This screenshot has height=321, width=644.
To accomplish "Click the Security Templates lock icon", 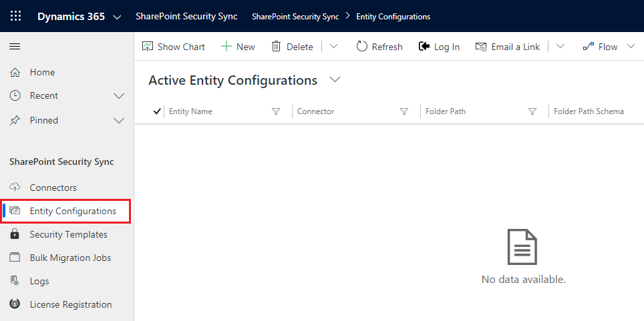I will pyautogui.click(x=15, y=234).
